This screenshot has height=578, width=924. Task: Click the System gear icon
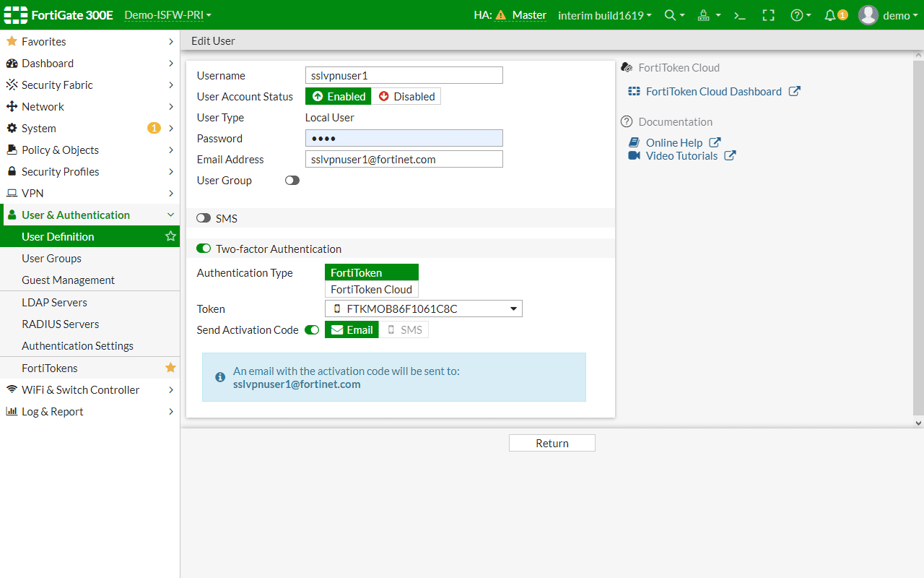pyautogui.click(x=12, y=128)
